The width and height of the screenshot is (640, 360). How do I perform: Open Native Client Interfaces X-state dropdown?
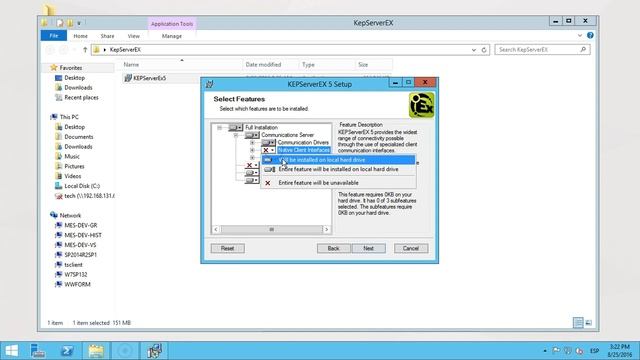(x=268, y=150)
